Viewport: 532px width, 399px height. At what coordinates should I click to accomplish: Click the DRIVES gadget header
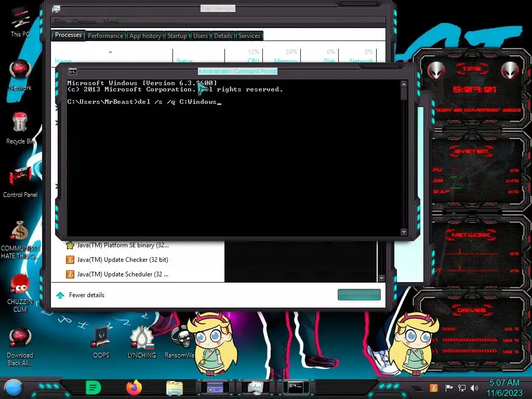471,310
